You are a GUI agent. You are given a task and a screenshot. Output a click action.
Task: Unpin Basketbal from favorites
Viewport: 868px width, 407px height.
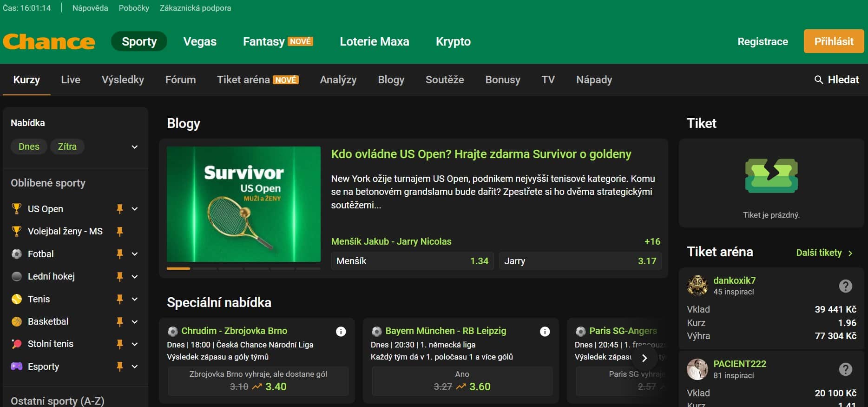pyautogui.click(x=120, y=321)
